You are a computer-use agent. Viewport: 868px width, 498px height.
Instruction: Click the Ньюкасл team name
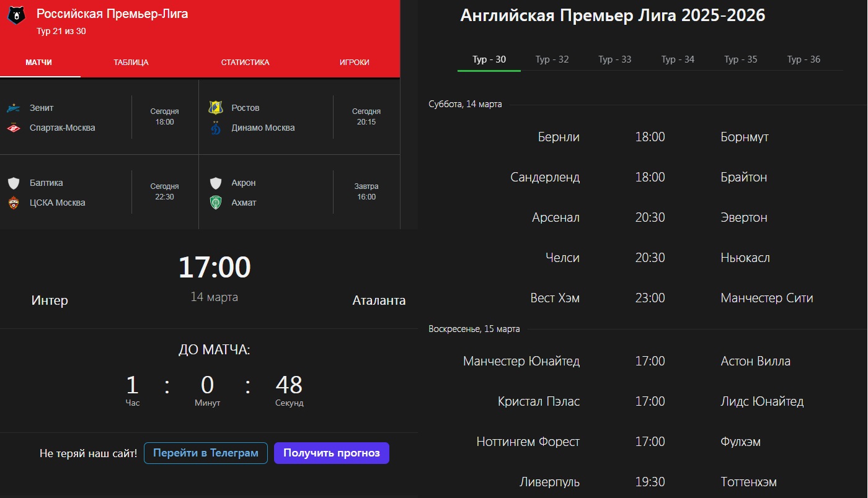[745, 258]
